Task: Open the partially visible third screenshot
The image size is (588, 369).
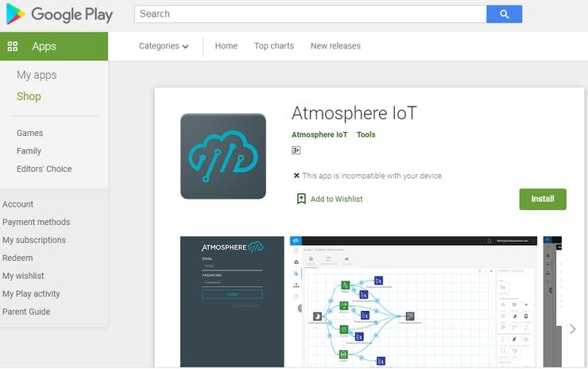Action: [x=552, y=302]
